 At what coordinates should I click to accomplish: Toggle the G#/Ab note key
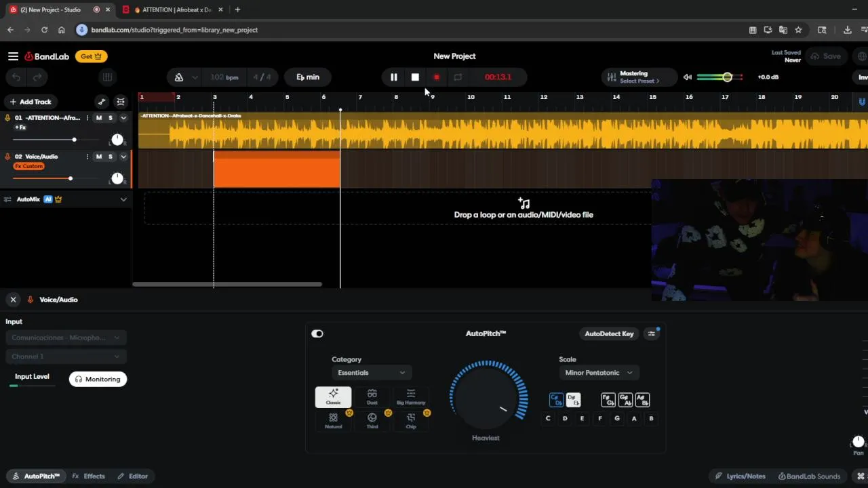point(625,400)
